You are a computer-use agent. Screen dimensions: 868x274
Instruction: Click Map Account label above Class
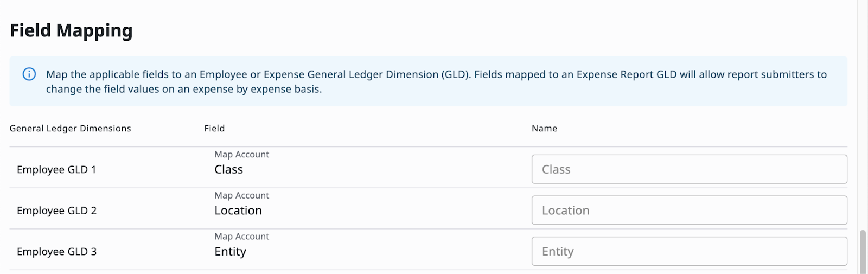[x=241, y=155]
